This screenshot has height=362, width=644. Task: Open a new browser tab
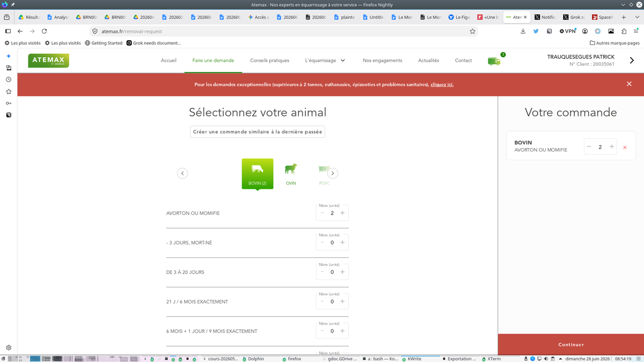pyautogui.click(x=623, y=17)
